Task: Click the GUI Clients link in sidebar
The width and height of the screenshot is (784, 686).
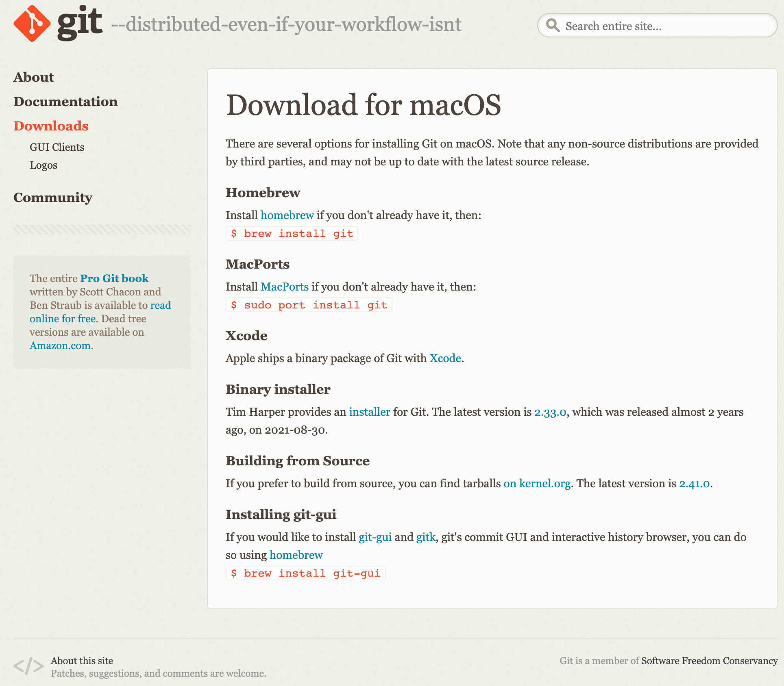Action: (x=57, y=147)
